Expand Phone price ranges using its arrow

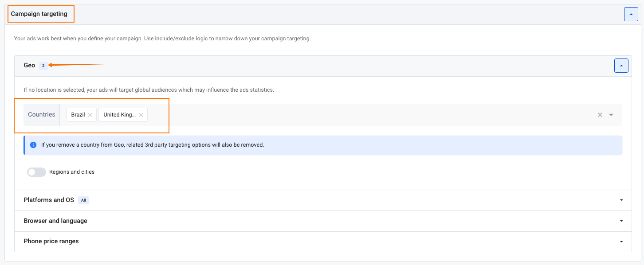(621, 242)
